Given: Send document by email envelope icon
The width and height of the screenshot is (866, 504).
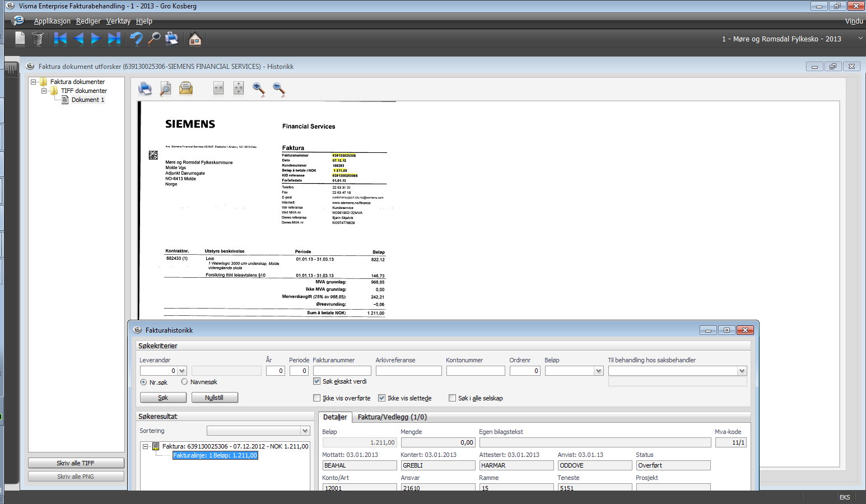Looking at the screenshot, I should pos(186,88).
